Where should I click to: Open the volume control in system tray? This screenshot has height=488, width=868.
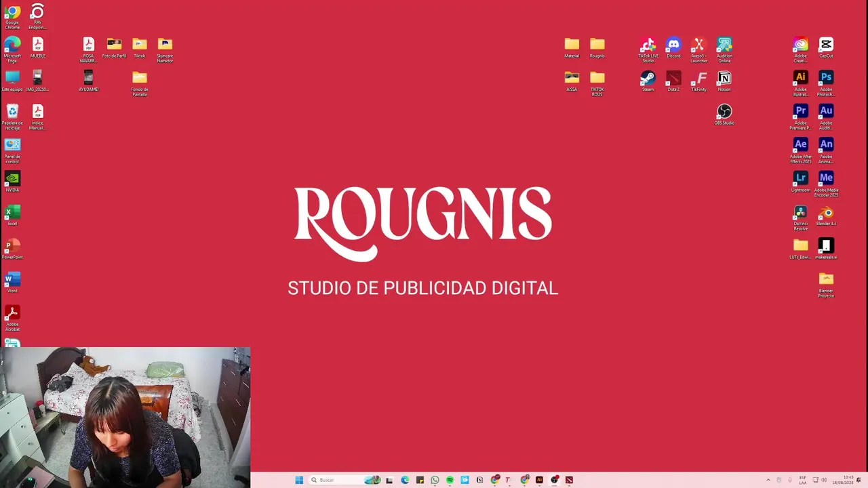tap(824, 480)
